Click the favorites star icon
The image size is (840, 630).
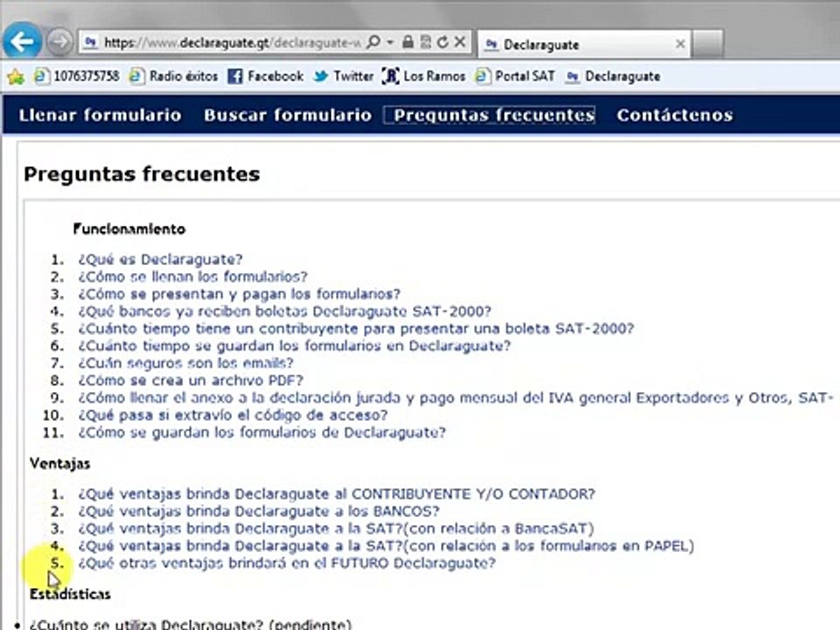[x=16, y=77]
